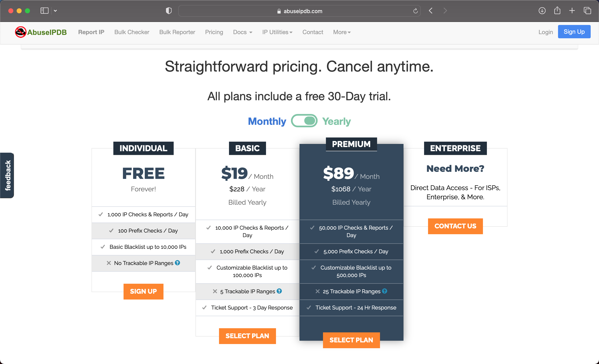This screenshot has height=364, width=599.
Task: Toggle the Monthly/Yearly billing switch
Action: [304, 121]
